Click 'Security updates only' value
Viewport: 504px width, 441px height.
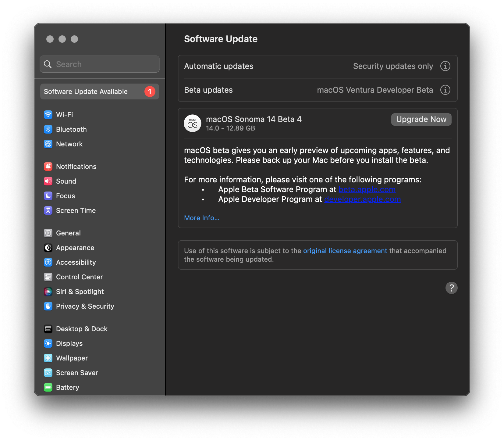393,66
